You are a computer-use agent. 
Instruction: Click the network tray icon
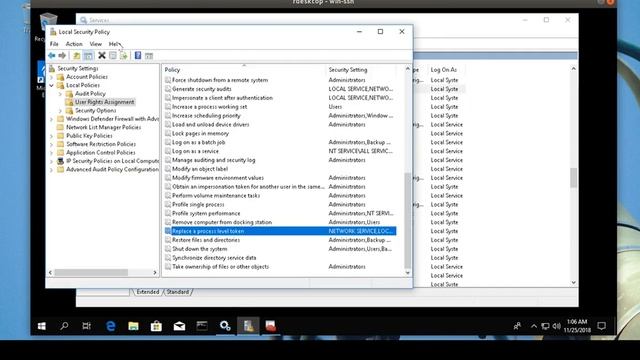tap(545, 326)
